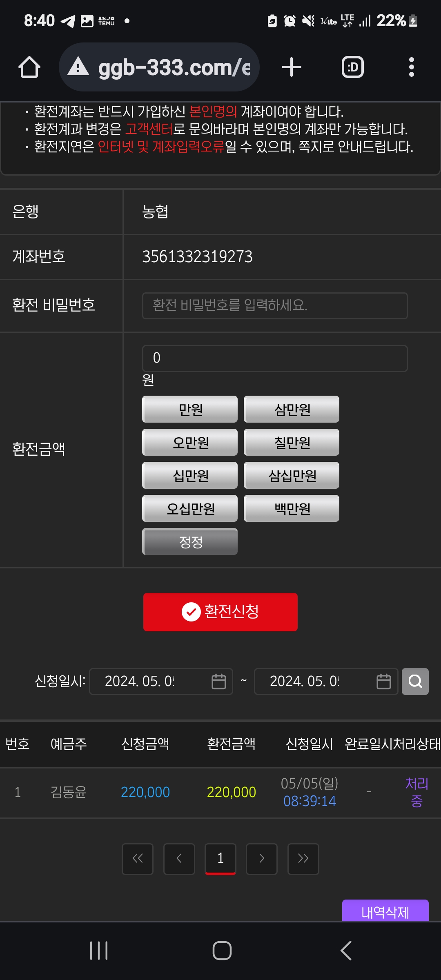Reset the amount with the 정정 button
This screenshot has height=980, width=441.
(190, 541)
